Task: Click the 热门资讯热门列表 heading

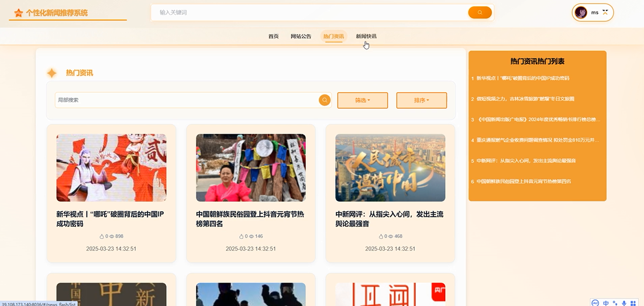Action: point(537,61)
